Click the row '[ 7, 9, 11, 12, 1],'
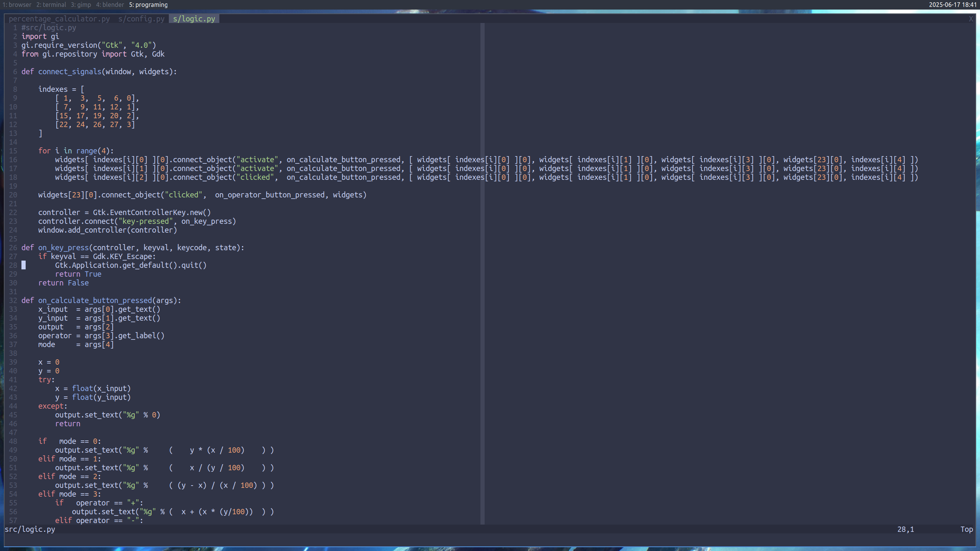Screen dimensions: 980x551 (97, 107)
